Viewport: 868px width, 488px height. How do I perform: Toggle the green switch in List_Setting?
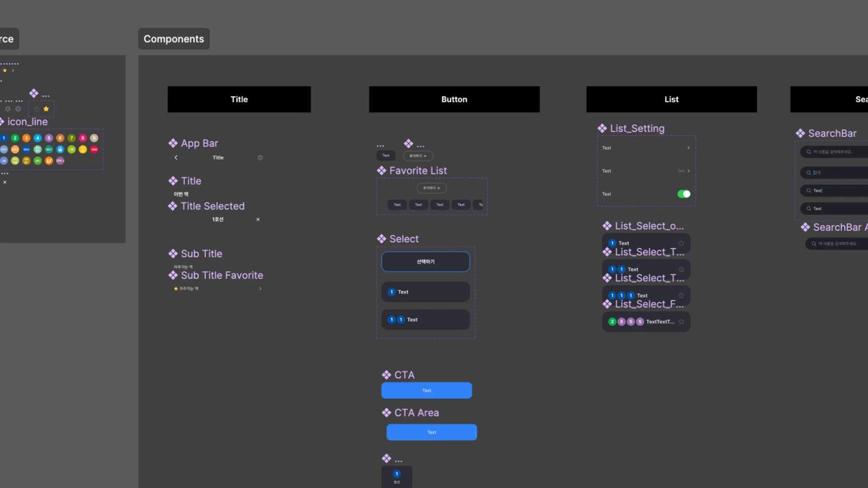pyautogui.click(x=684, y=194)
